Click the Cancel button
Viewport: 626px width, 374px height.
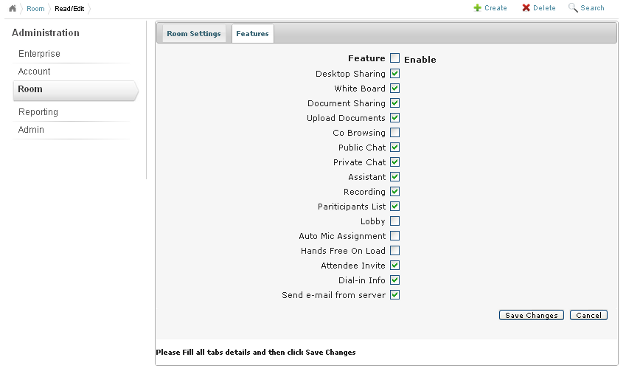(x=588, y=315)
